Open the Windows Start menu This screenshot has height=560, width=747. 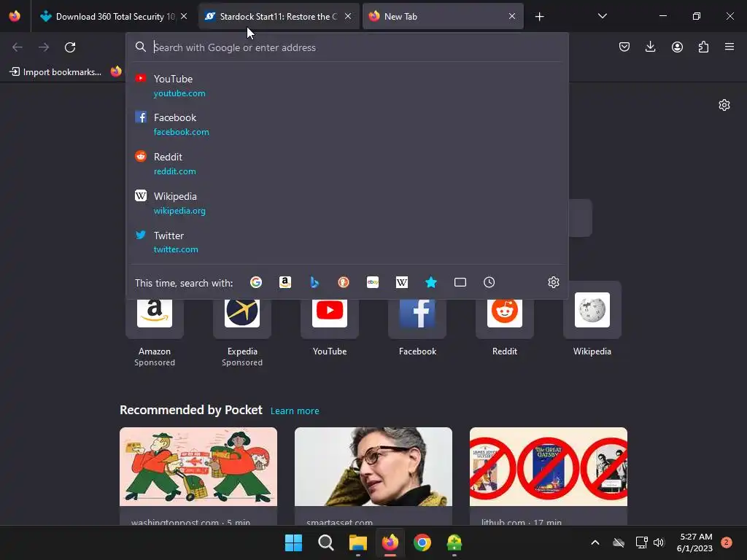293,542
